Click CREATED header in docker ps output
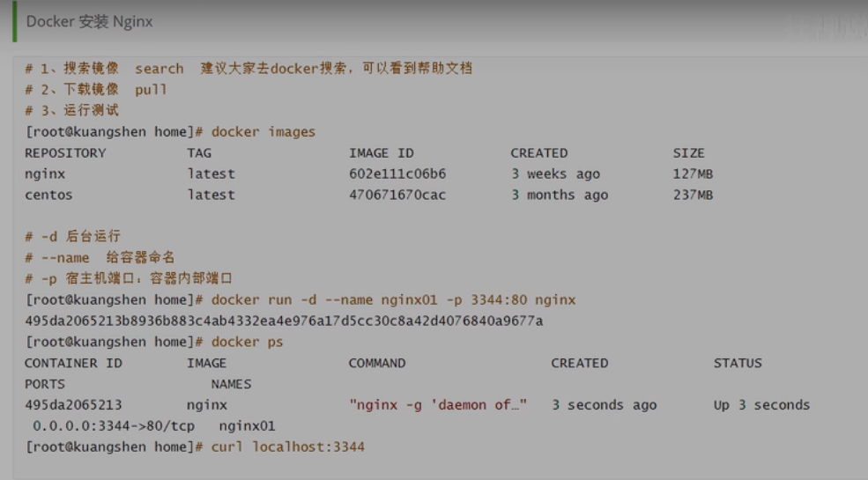Viewport: 868px width, 480px height. point(580,364)
